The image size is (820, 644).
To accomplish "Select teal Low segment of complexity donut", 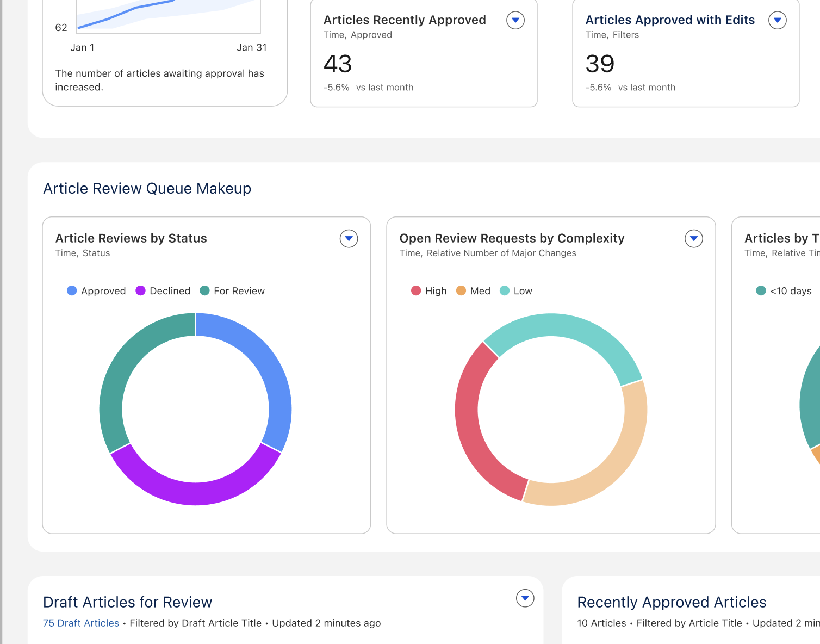I will [x=566, y=325].
